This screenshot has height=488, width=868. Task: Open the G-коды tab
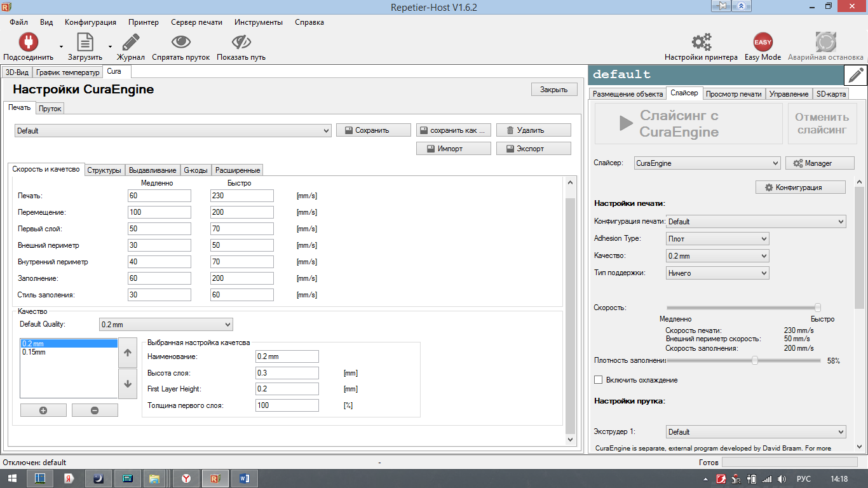tap(195, 170)
